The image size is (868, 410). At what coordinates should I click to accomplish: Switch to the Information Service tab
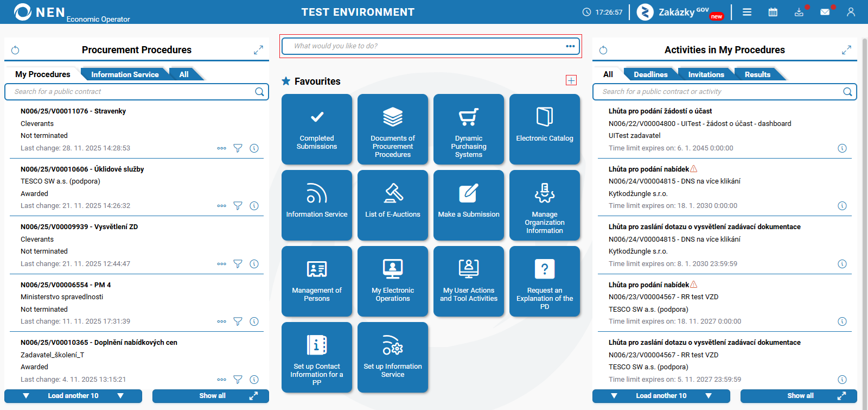point(125,74)
